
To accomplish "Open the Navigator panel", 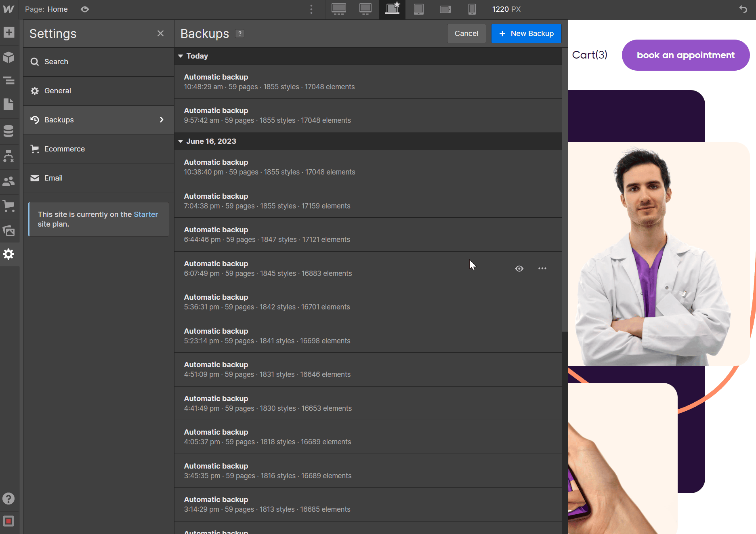I will click(x=9, y=81).
